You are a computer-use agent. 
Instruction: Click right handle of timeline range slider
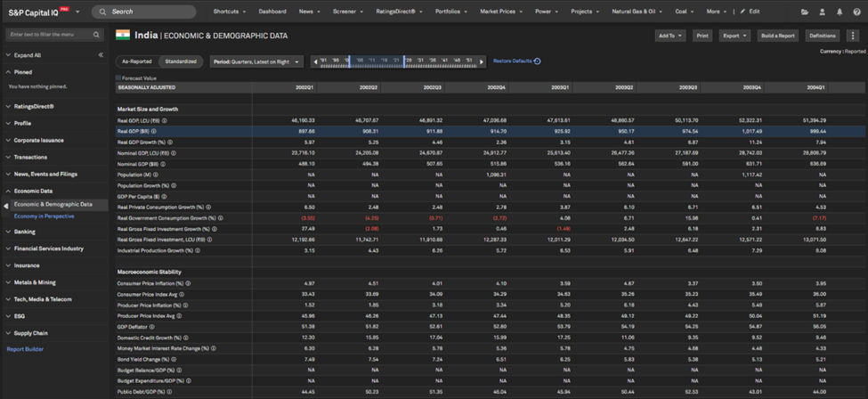404,61
